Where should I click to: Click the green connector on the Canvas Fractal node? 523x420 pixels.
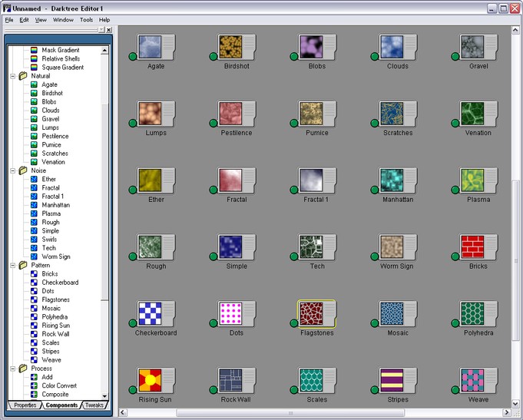(x=214, y=190)
